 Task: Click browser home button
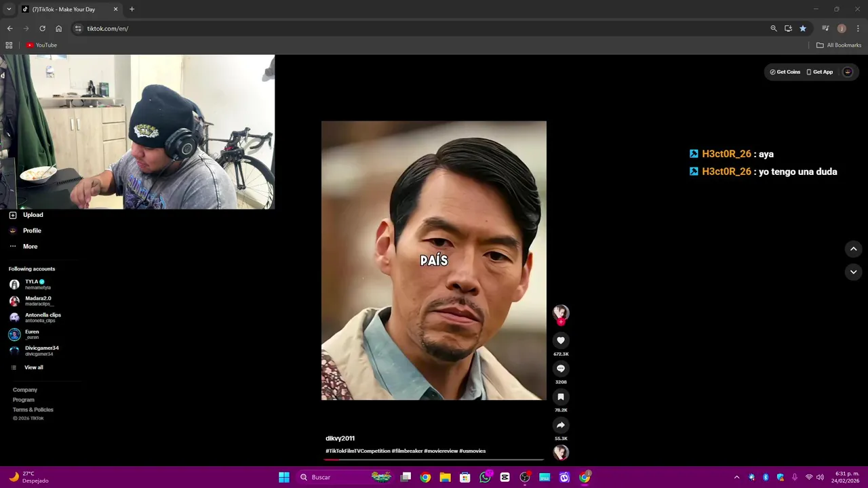(x=58, y=28)
